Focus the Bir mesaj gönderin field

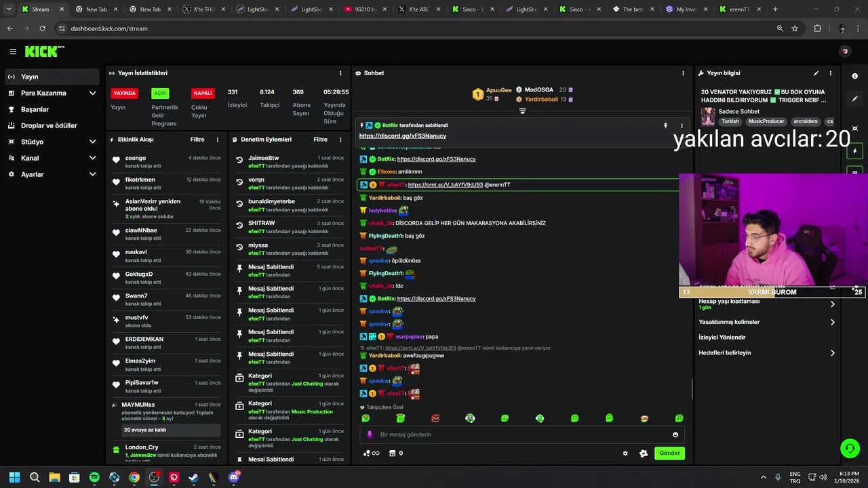pyautogui.click(x=522, y=434)
